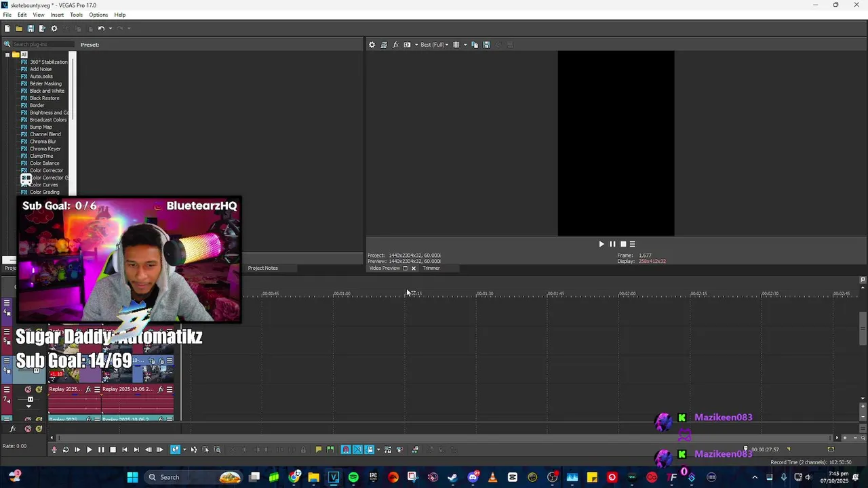The image size is (868, 488).
Task: Save the project using the disk icon
Action: coord(31,28)
